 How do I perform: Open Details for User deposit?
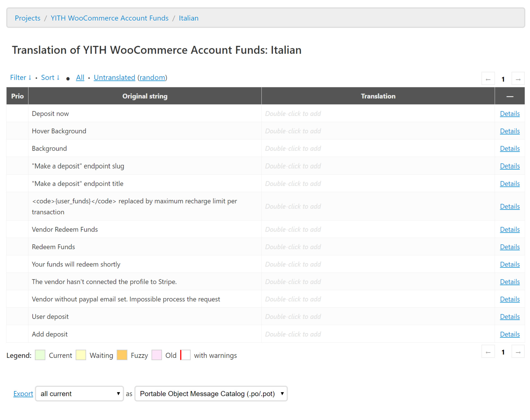(x=510, y=317)
